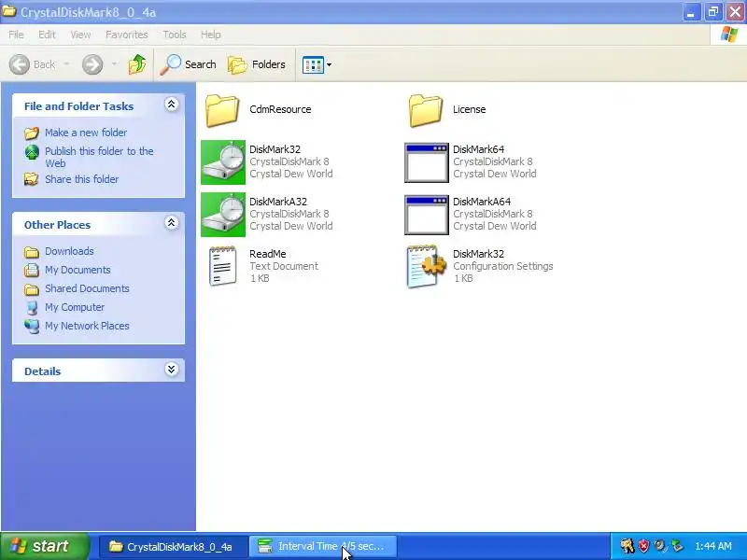Go up one folder level
The width and height of the screenshot is (747, 560).
[x=137, y=64]
